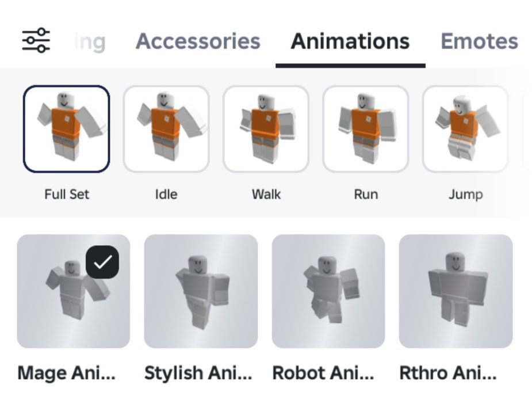Go to the partially hidden Clothing tab

(90, 42)
